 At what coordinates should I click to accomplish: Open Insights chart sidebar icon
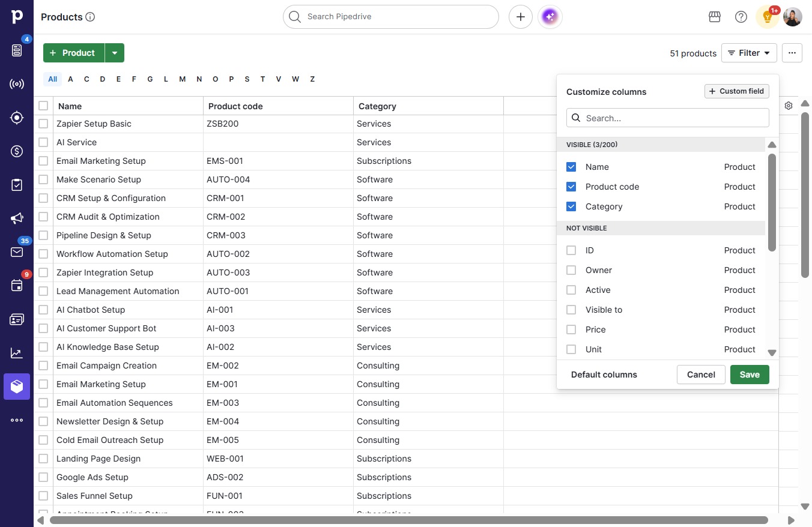[x=17, y=353]
